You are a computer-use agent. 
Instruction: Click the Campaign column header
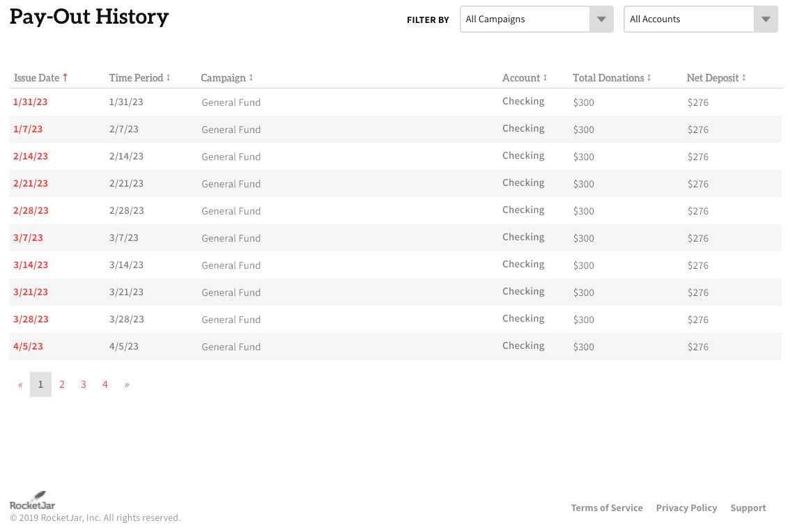(x=223, y=77)
